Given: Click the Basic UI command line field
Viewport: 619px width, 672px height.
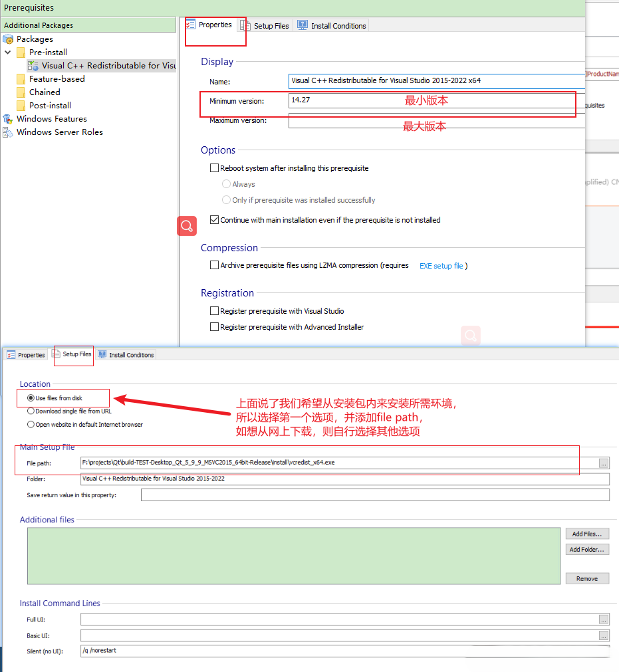Looking at the screenshot, I should click(x=339, y=635).
